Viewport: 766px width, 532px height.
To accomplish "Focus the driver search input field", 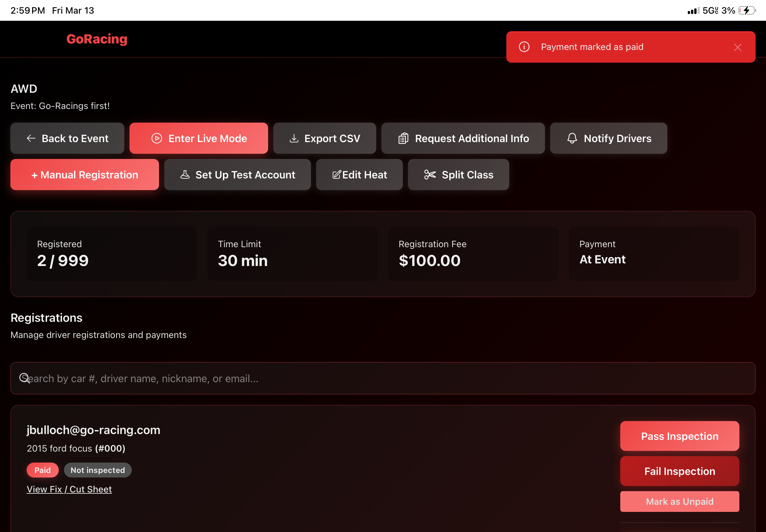I will (383, 378).
